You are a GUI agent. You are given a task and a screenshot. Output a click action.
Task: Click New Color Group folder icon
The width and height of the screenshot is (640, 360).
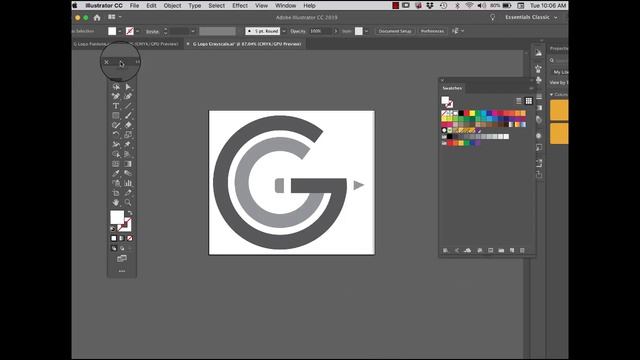[x=501, y=250]
